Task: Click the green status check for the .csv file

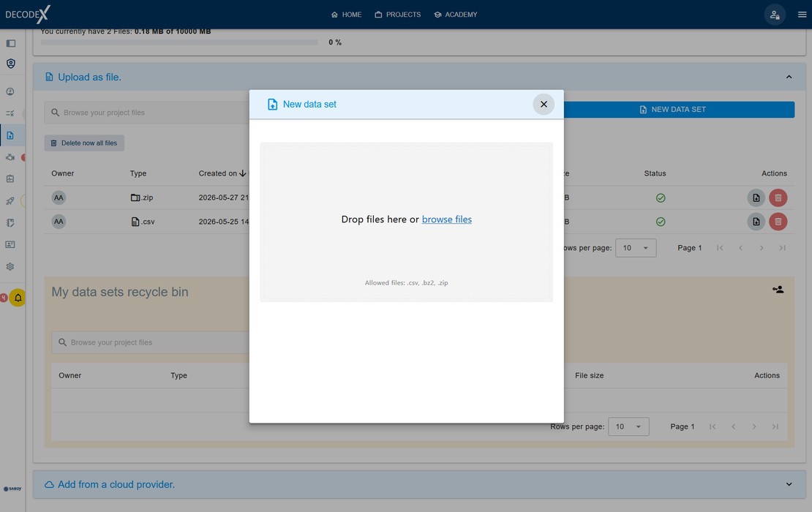Action: pos(661,222)
